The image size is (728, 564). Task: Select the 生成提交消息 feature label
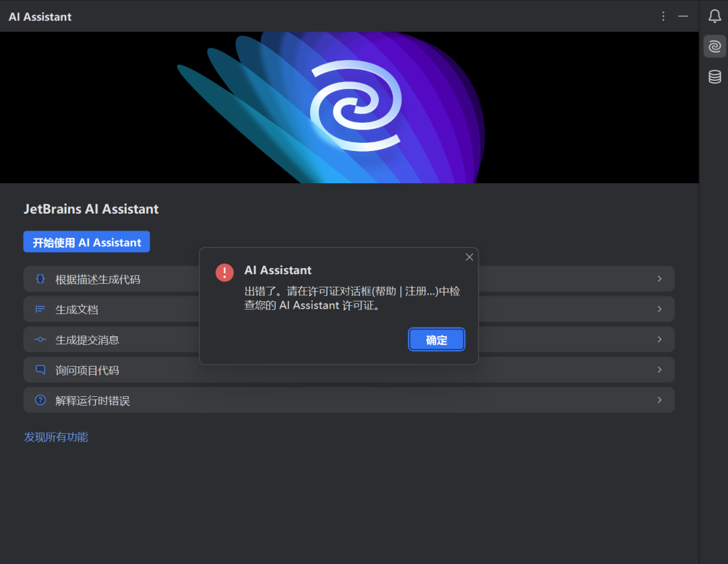[87, 340]
